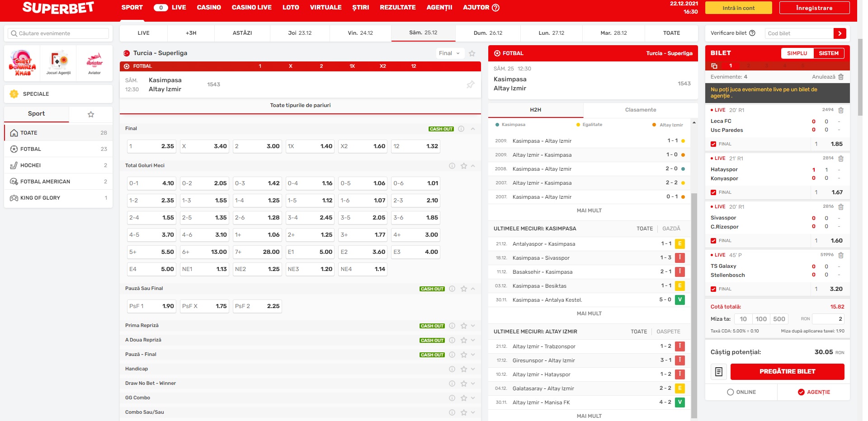
Task: Switch bet slip to SISTEM mode
Action: (x=829, y=53)
